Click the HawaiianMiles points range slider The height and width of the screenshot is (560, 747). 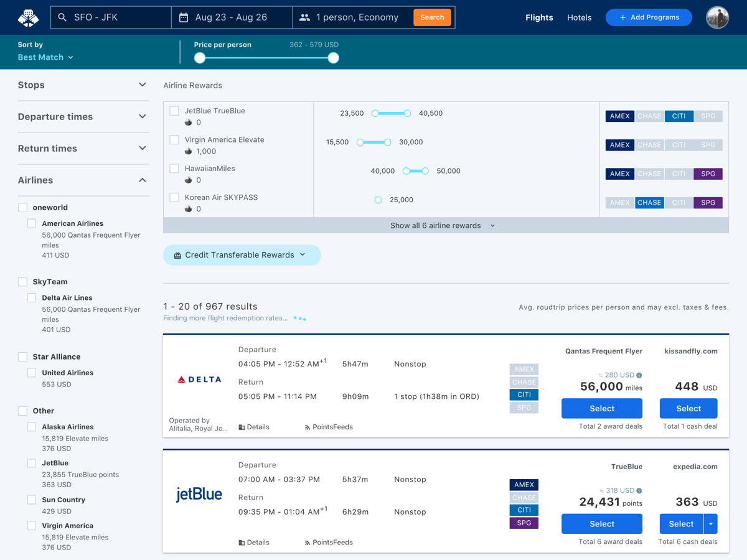[416, 171]
